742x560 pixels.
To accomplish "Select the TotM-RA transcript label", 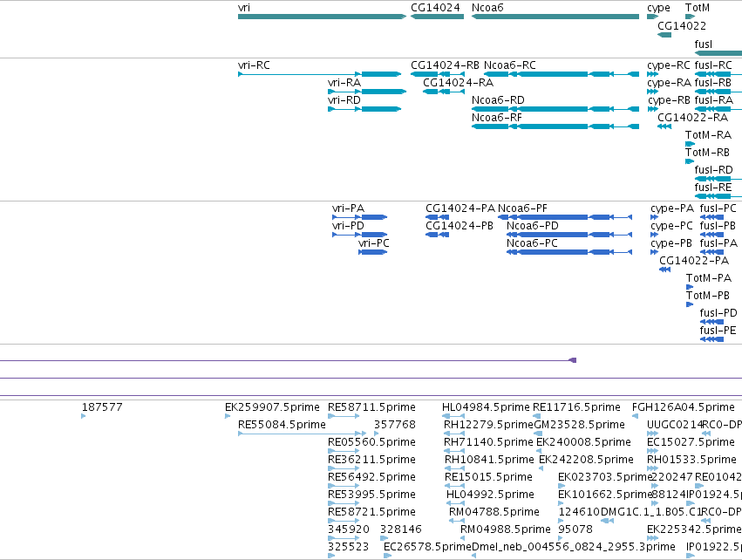I will click(708, 135).
